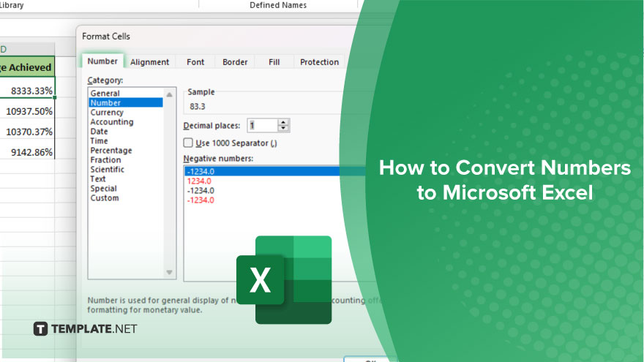
Task: Click column D header
Action: point(27,49)
